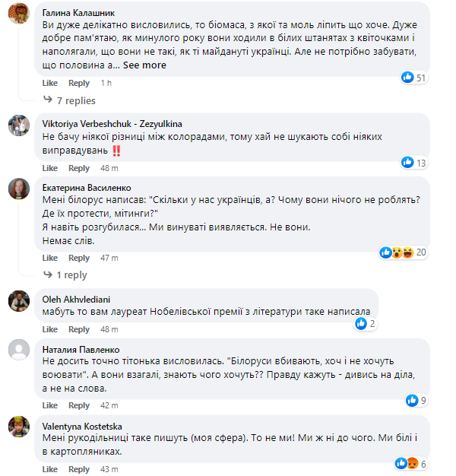Open the 13 likes on Viktoriya's comment
The width and height of the screenshot is (456, 476).
[x=414, y=162]
